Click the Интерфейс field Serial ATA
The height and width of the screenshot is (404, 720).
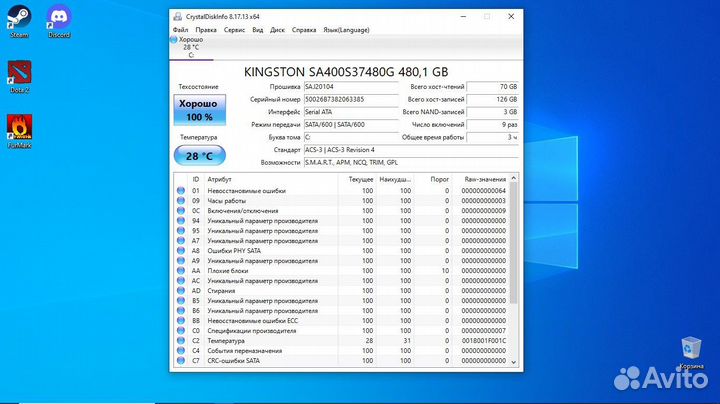point(351,112)
